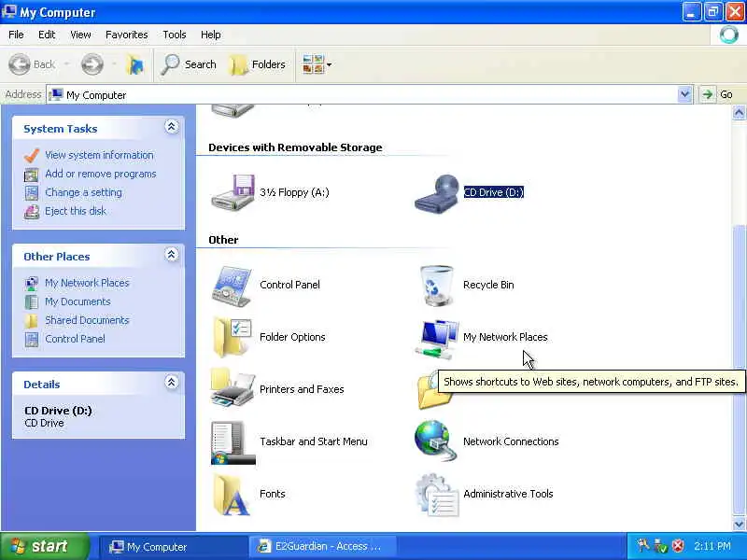Image resolution: width=747 pixels, height=560 pixels.
Task: Select the CD Drive (D:) icon
Action: coord(436,194)
